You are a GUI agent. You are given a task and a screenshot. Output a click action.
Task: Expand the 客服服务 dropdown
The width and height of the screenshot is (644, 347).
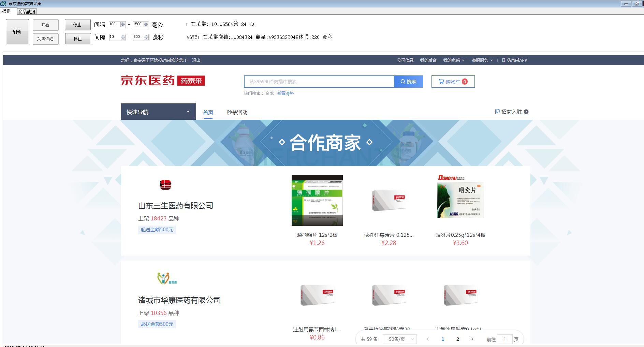[x=482, y=60]
